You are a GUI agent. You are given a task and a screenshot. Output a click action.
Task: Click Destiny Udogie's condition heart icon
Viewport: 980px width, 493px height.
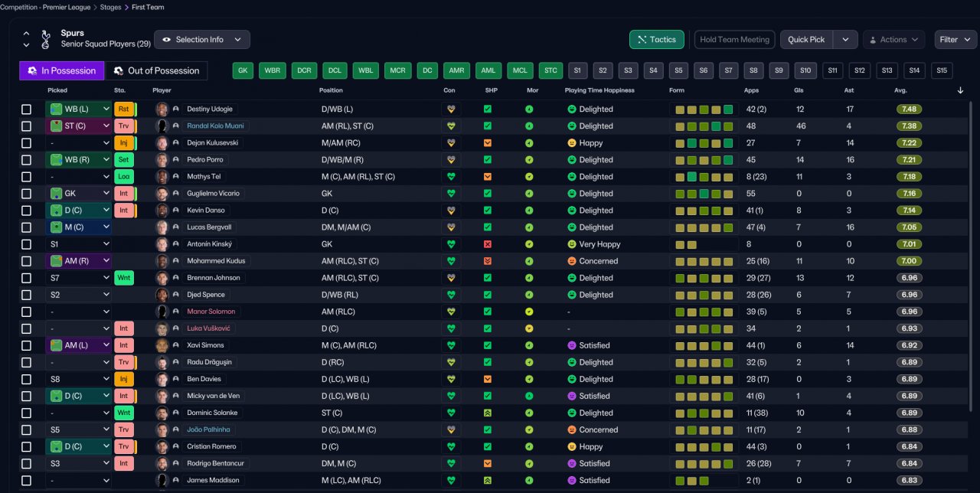tap(451, 109)
